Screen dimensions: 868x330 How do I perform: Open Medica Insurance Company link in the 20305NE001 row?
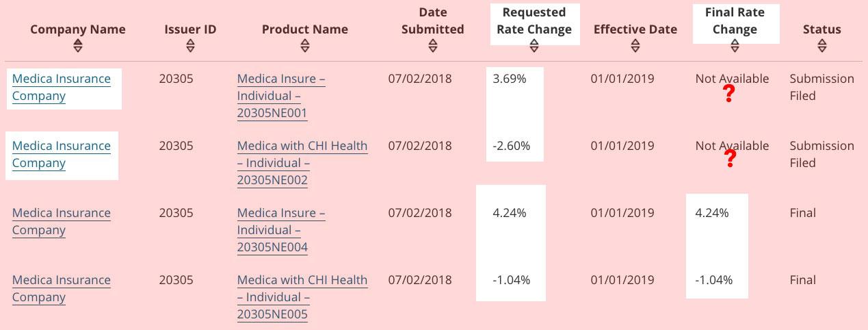point(62,87)
